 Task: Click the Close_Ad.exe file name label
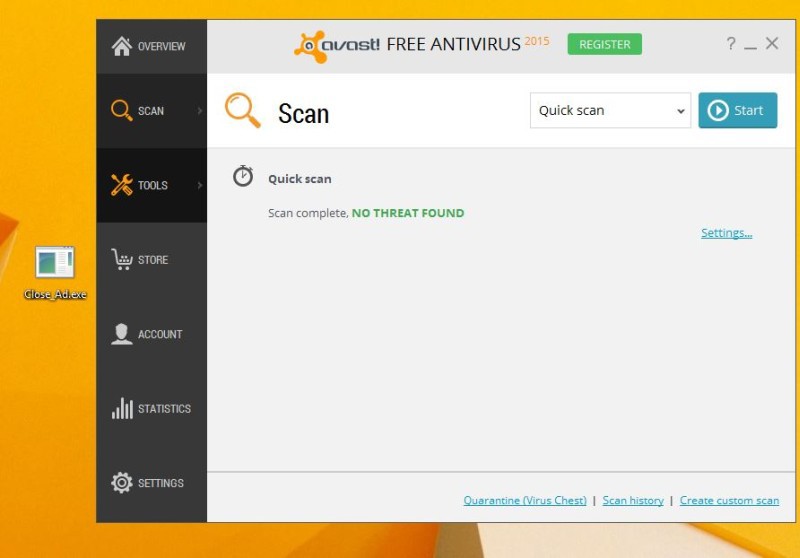coord(55,294)
